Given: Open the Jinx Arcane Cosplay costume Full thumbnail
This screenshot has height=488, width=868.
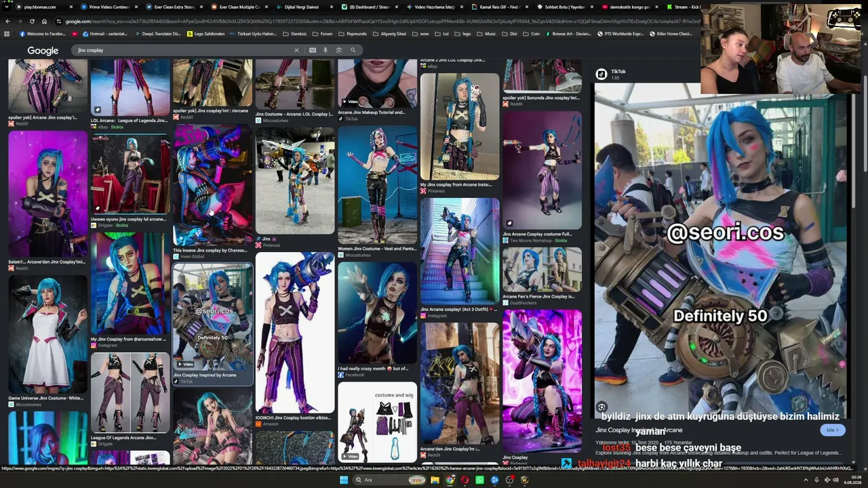Looking at the screenshot, I should (x=542, y=171).
